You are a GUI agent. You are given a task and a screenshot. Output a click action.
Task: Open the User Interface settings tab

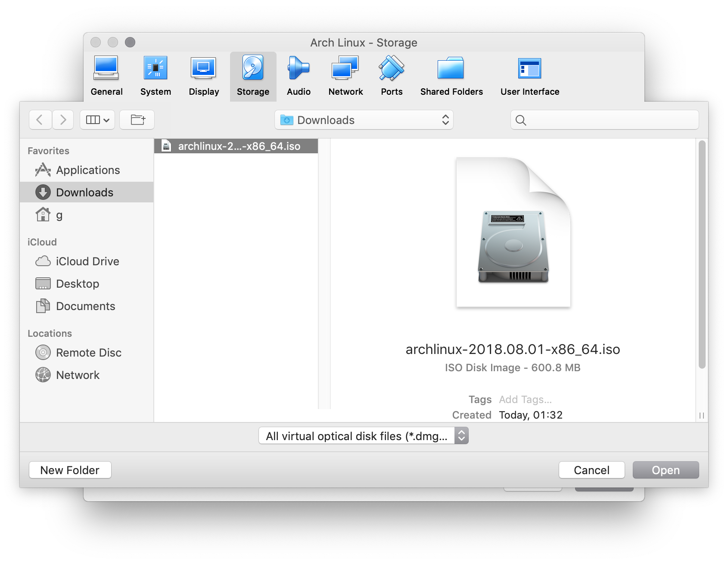[530, 77]
